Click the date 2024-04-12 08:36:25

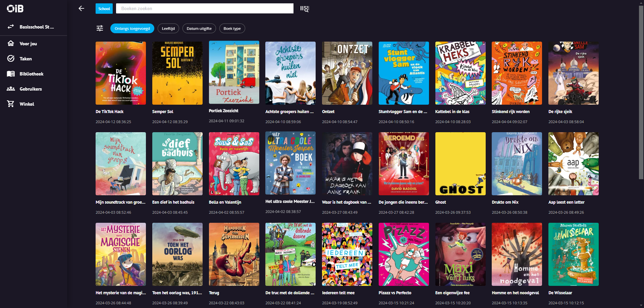click(113, 122)
